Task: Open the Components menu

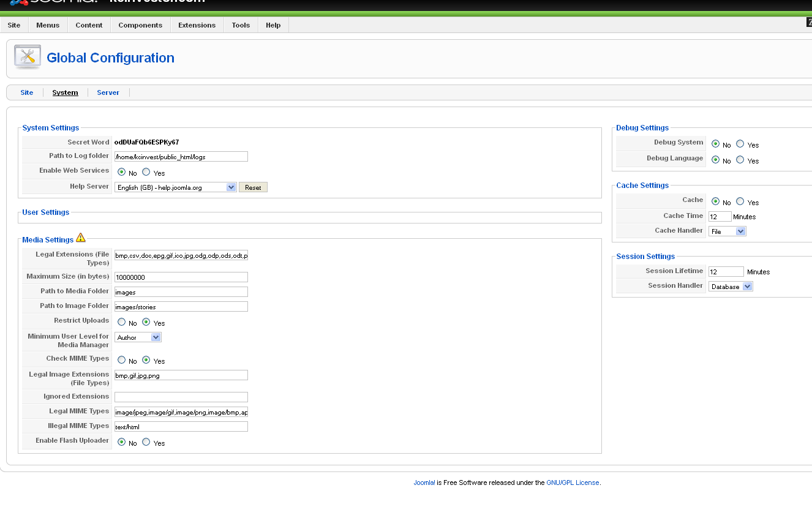Action: coord(140,25)
